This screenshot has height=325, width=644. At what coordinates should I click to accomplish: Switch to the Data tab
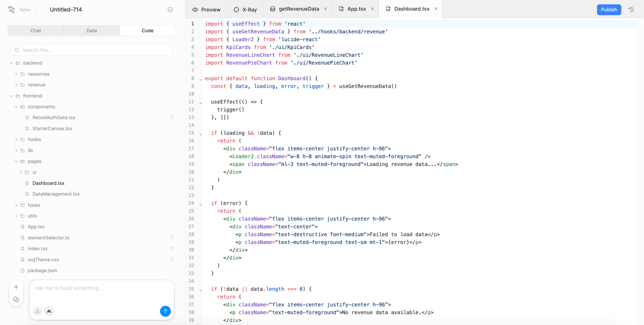[92, 31]
